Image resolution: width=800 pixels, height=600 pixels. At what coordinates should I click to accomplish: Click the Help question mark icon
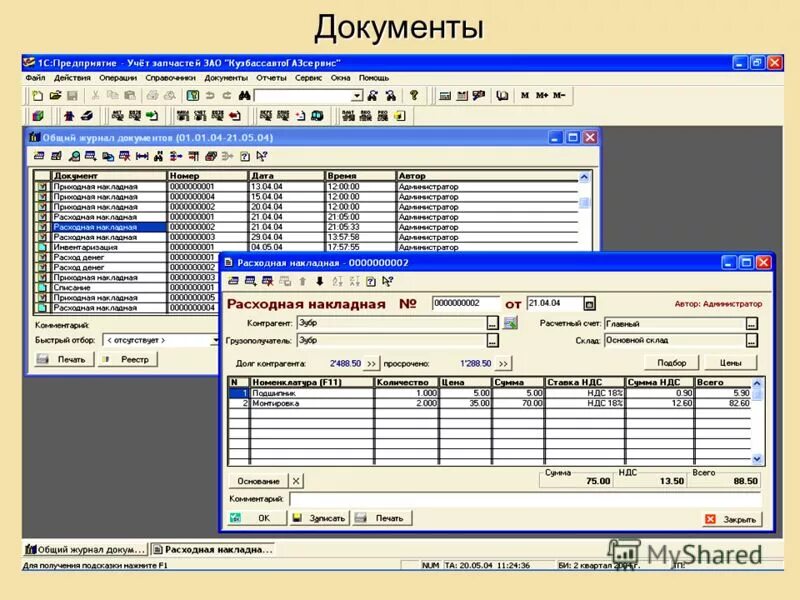click(x=413, y=94)
